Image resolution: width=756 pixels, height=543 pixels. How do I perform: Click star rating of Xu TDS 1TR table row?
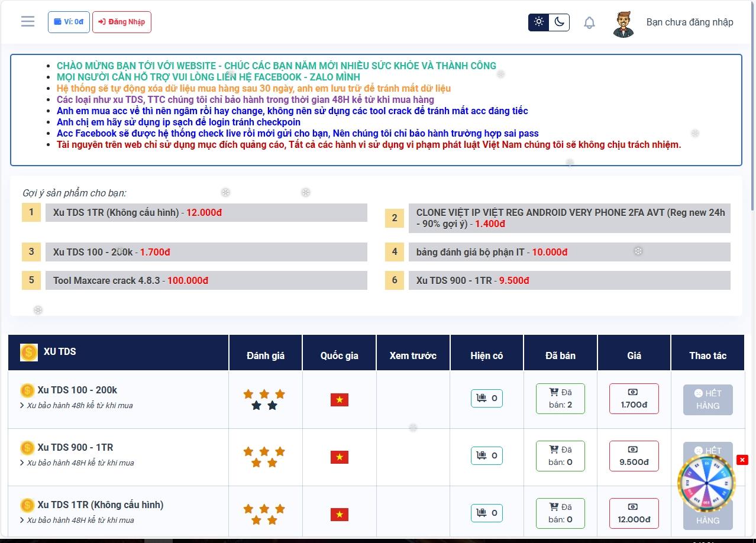click(264, 515)
